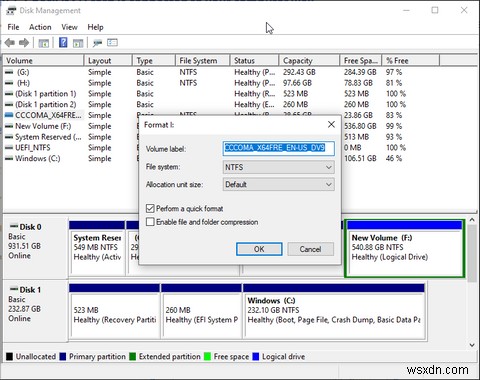Select the New Volume (F:) partition block
The image size is (480, 380).
[404, 249]
